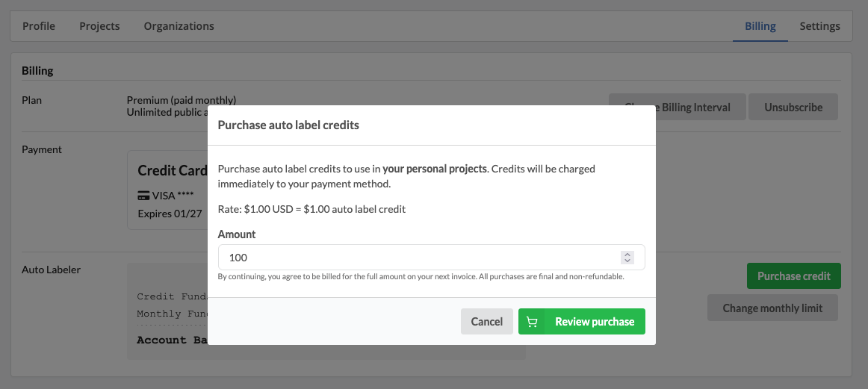Click Change monthly limit button

tap(772, 308)
